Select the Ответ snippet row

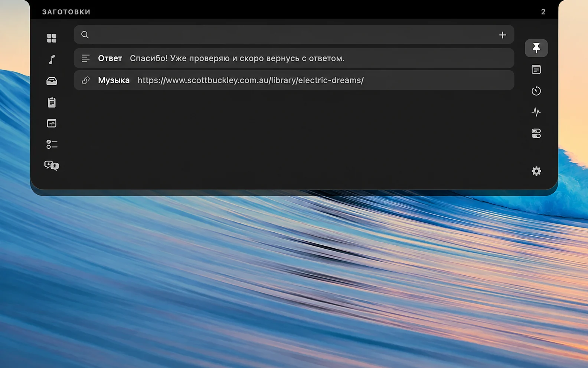tap(294, 58)
